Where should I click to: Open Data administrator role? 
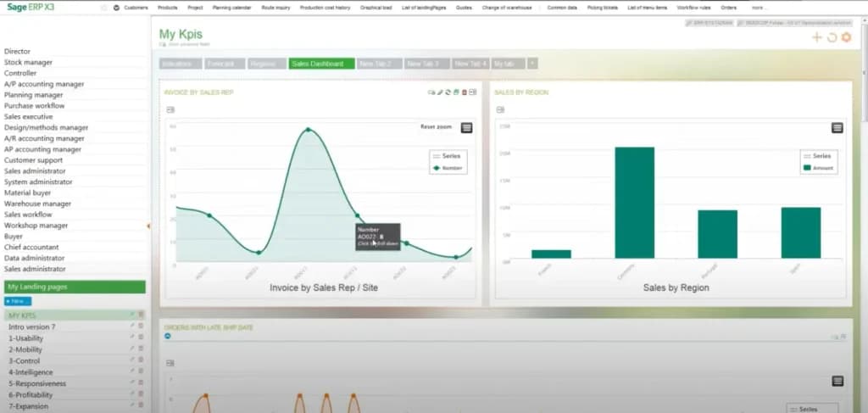34,258
